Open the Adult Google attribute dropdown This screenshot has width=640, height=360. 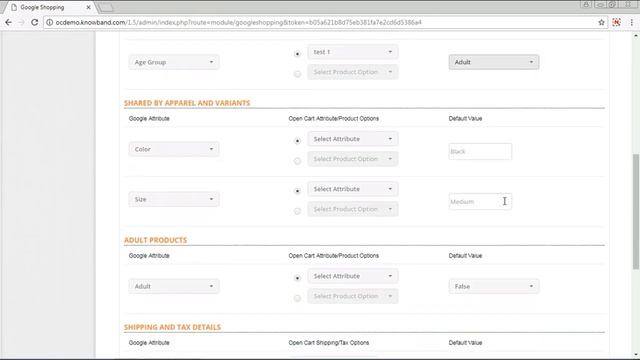tap(174, 286)
